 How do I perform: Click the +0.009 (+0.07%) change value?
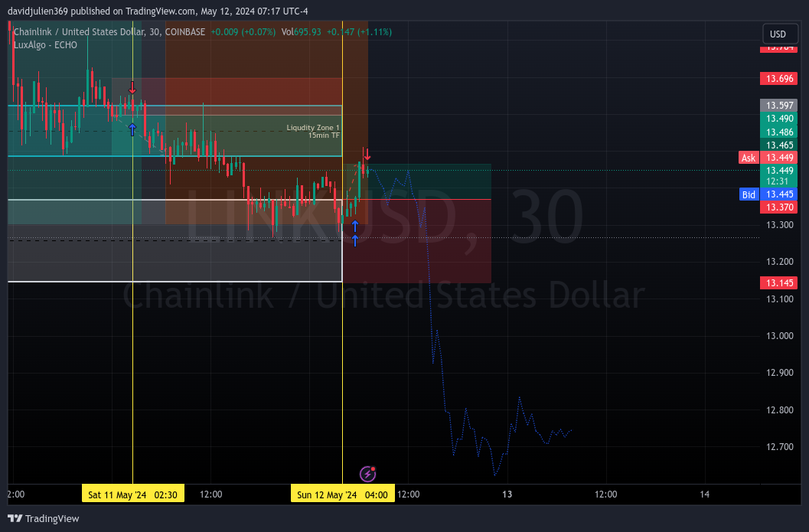(x=243, y=32)
